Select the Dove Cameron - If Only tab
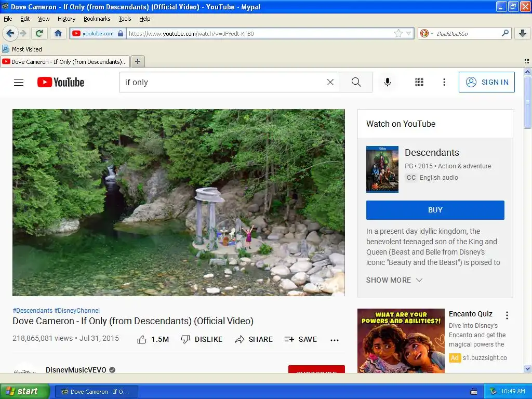532x399 pixels. [x=65, y=61]
